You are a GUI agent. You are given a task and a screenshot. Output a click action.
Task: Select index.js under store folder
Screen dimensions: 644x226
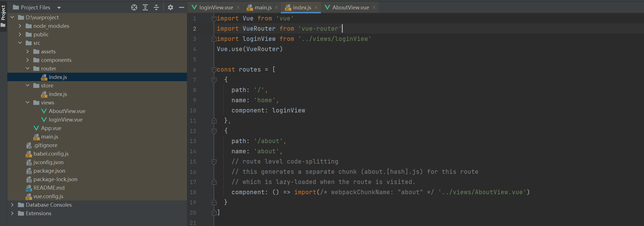(x=97, y=94)
